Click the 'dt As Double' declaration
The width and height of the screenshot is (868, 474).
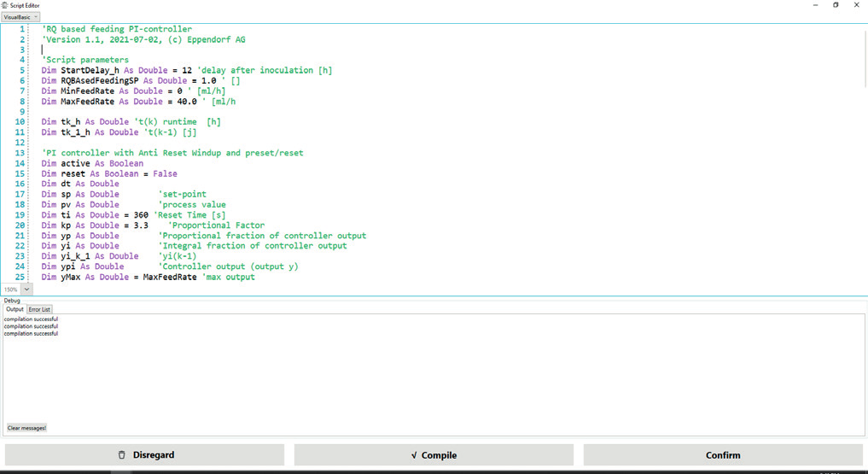point(90,184)
